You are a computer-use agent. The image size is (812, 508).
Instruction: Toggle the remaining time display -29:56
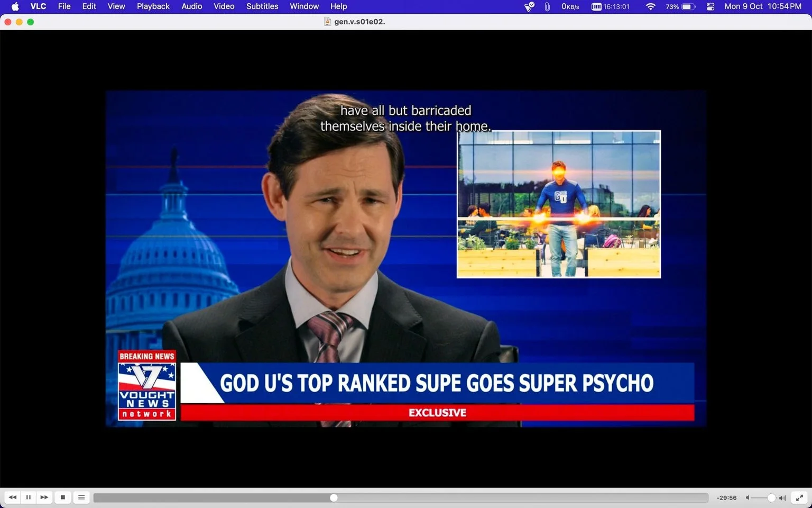(726, 498)
